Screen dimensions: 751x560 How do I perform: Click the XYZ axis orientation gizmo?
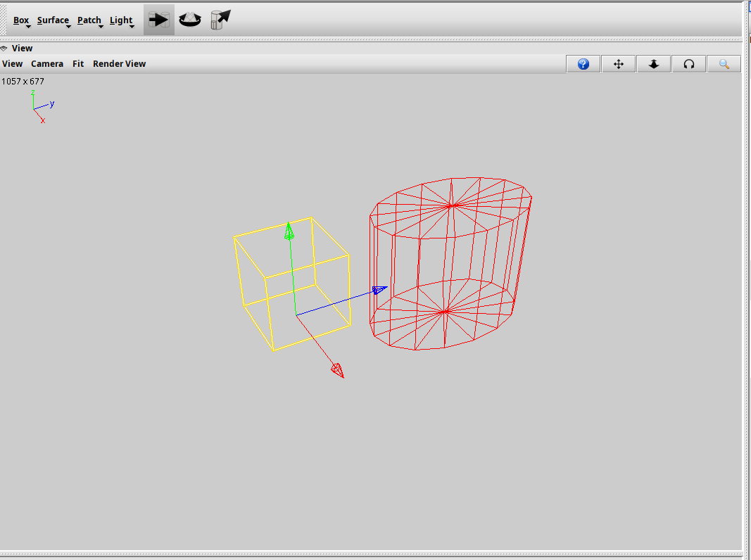[x=42, y=107]
